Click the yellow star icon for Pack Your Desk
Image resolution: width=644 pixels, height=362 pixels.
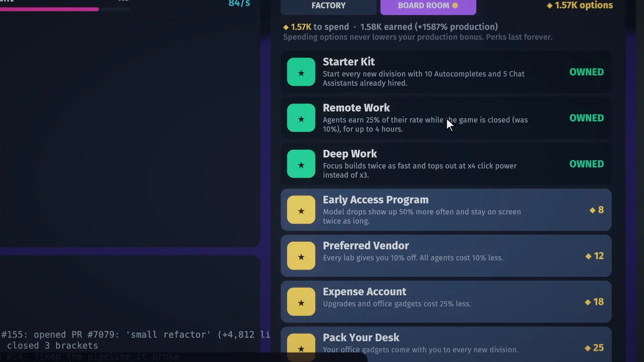pyautogui.click(x=301, y=348)
